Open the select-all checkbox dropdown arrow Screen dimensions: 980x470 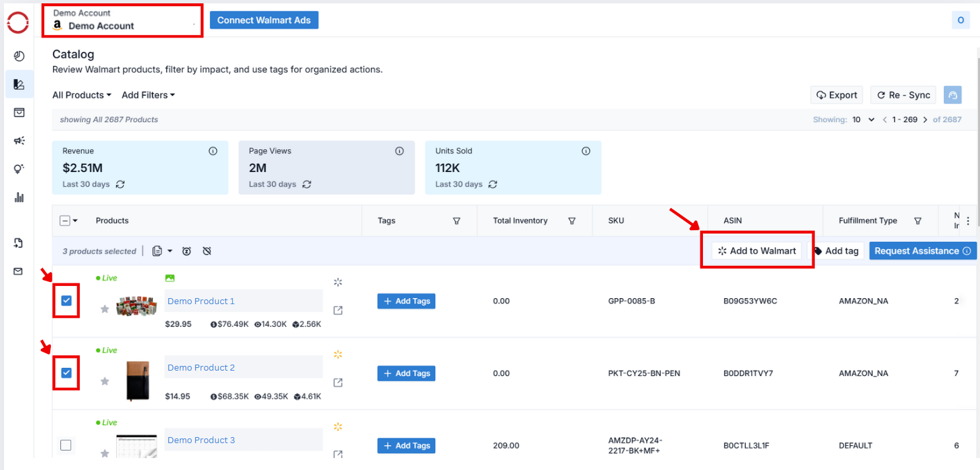(x=75, y=221)
